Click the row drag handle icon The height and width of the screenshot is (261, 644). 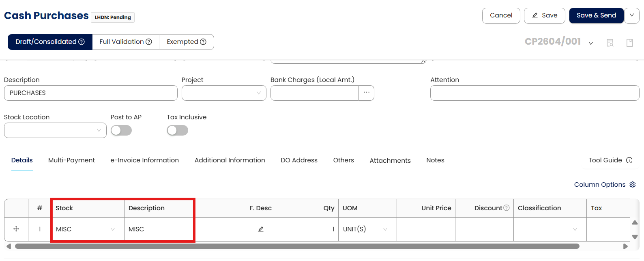pyautogui.click(x=16, y=229)
